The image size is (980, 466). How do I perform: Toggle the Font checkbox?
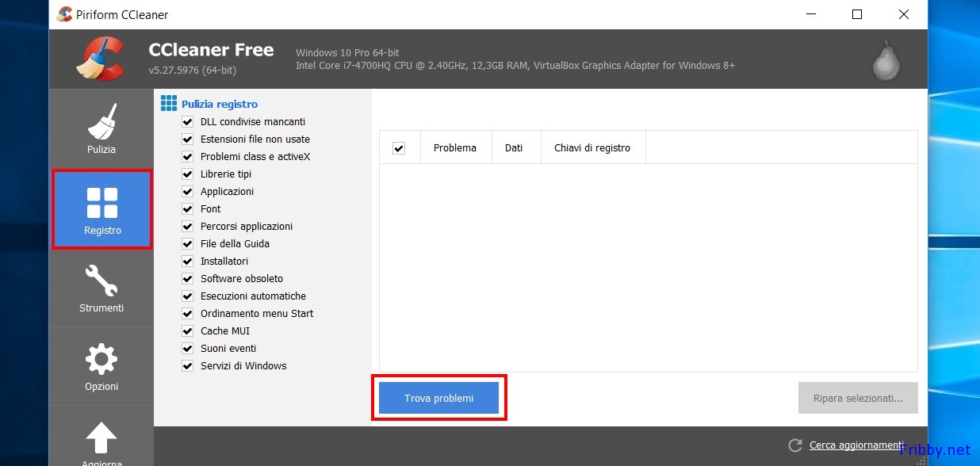click(188, 209)
